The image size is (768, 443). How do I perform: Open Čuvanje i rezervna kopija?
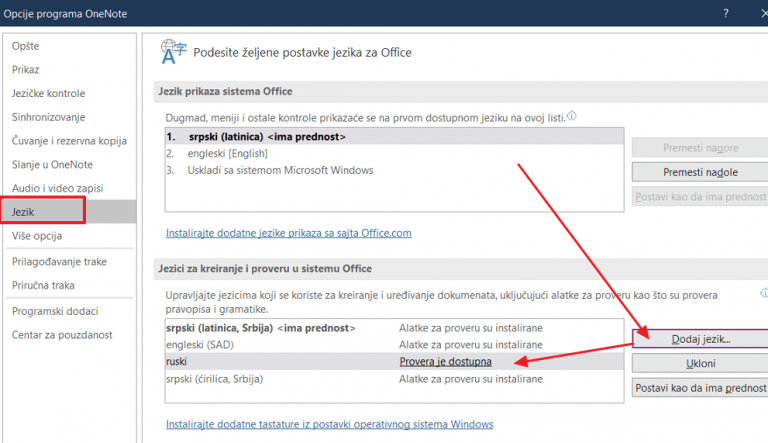click(69, 141)
